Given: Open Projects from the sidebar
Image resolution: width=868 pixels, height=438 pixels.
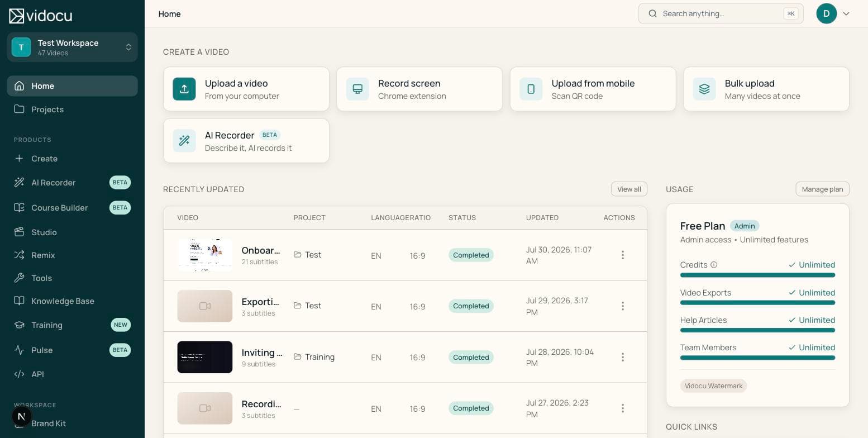Looking at the screenshot, I should click(73, 109).
